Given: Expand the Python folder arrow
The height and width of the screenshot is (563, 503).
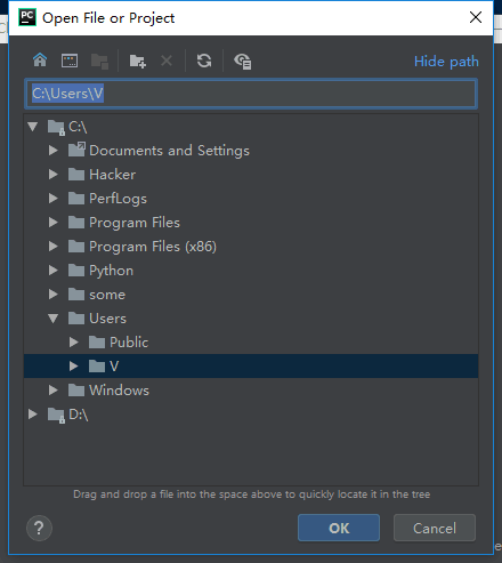Looking at the screenshot, I should tap(53, 270).
